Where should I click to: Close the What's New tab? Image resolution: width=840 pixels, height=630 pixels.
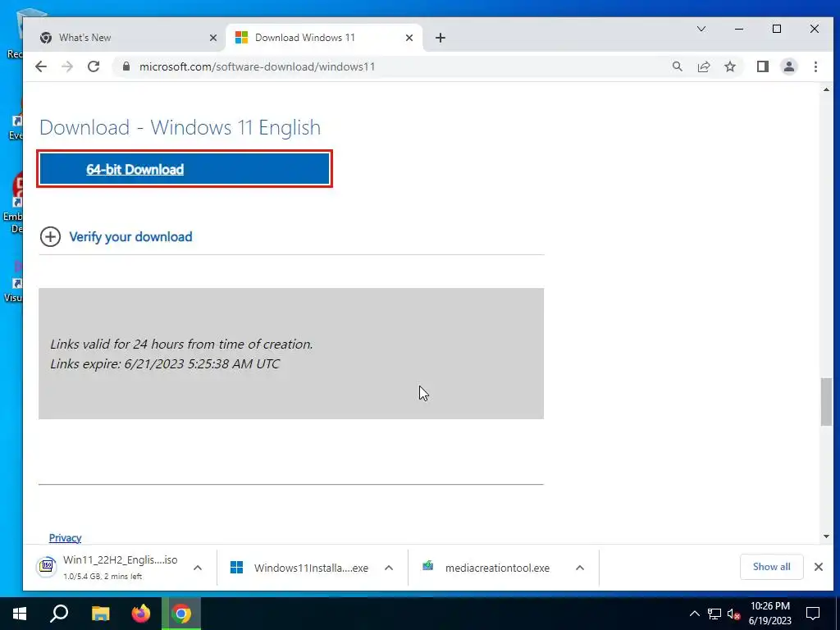click(x=212, y=38)
